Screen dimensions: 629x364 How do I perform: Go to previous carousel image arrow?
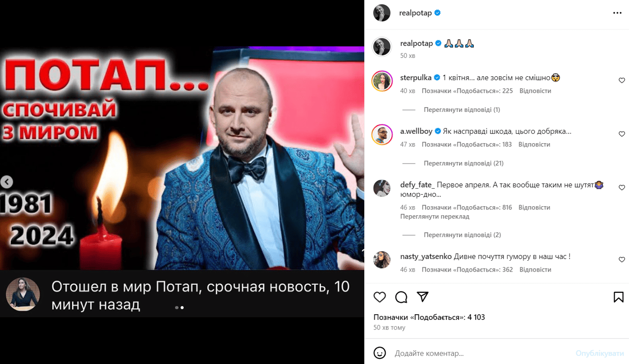pyautogui.click(x=7, y=182)
